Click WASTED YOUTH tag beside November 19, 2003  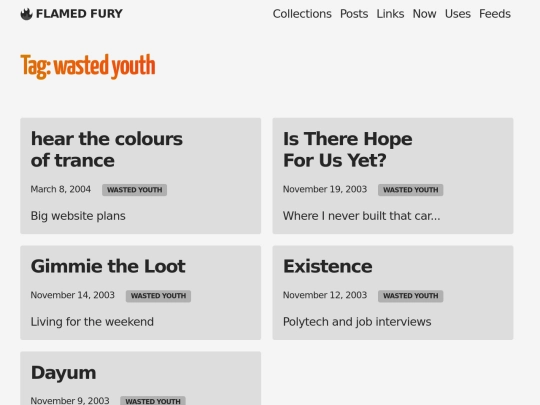411,190
